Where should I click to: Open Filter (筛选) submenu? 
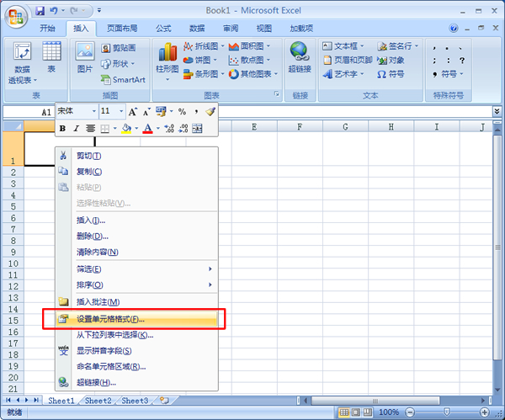[x=136, y=269]
